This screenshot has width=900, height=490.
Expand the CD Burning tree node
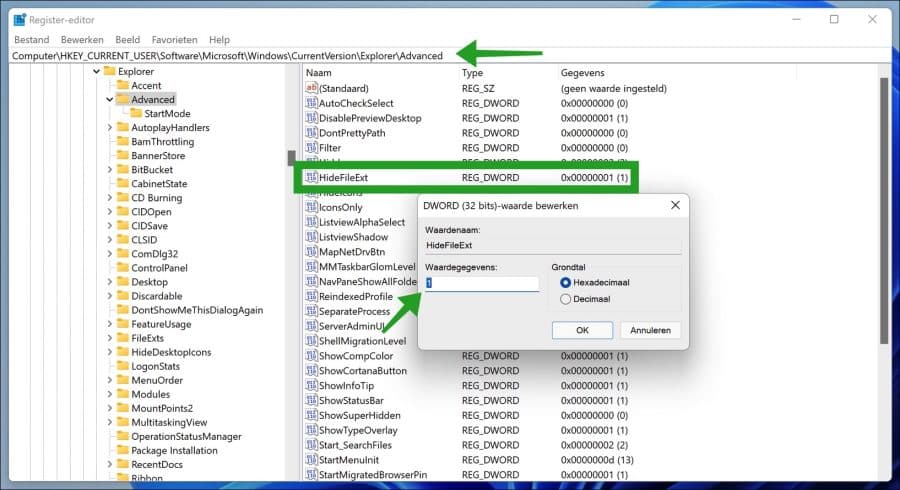110,198
